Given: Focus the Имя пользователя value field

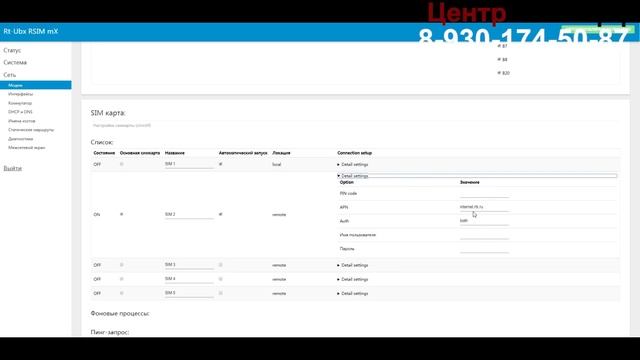Looking at the screenshot, I should [484, 235].
